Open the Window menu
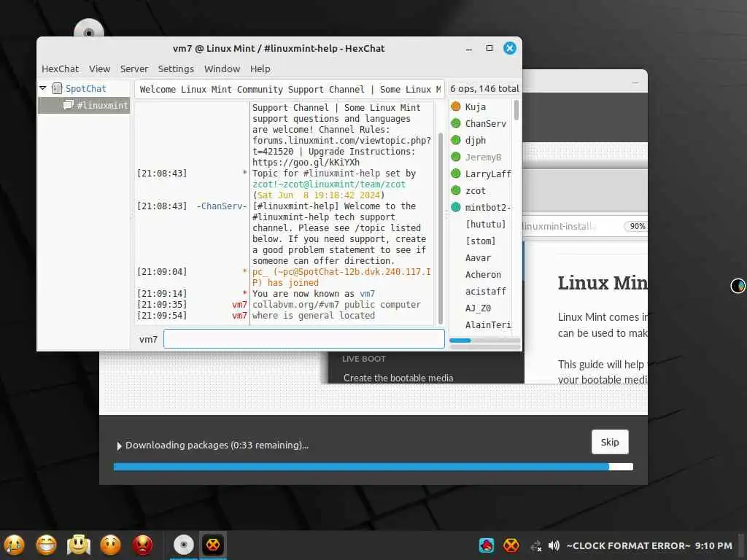747x560 pixels. tap(222, 69)
